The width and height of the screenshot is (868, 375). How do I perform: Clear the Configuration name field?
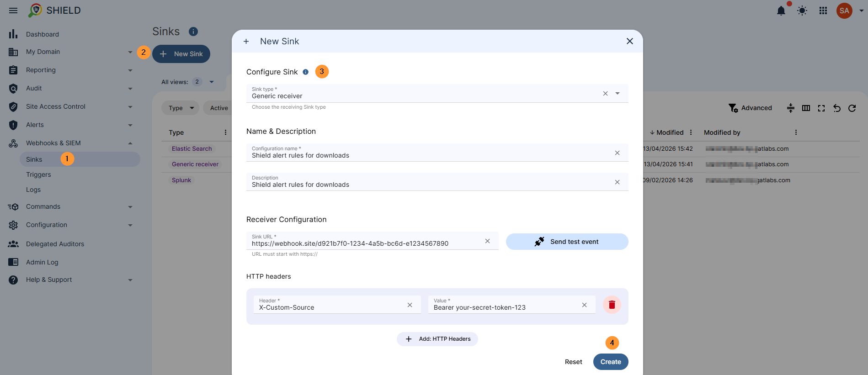point(618,153)
